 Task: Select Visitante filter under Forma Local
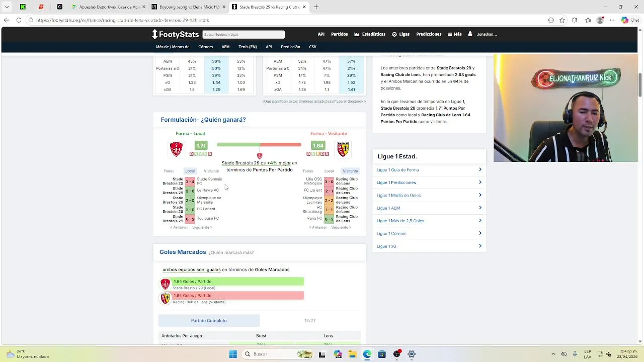211,171
